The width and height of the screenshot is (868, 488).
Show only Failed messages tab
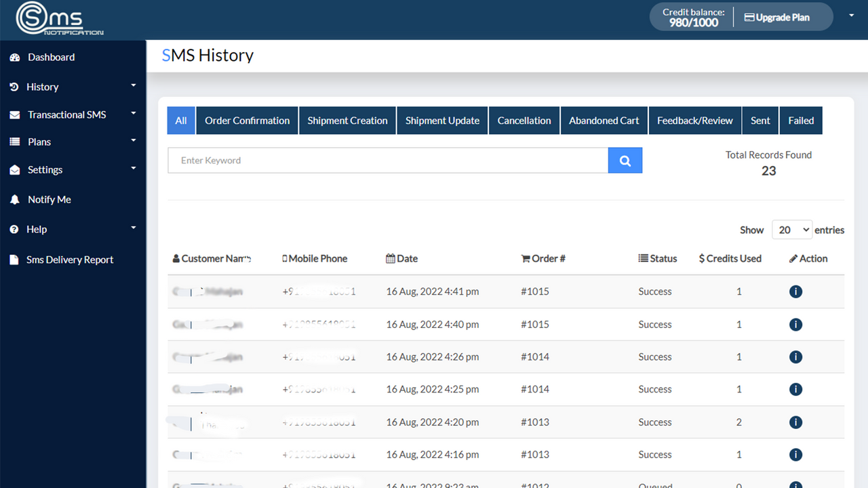[x=801, y=121]
